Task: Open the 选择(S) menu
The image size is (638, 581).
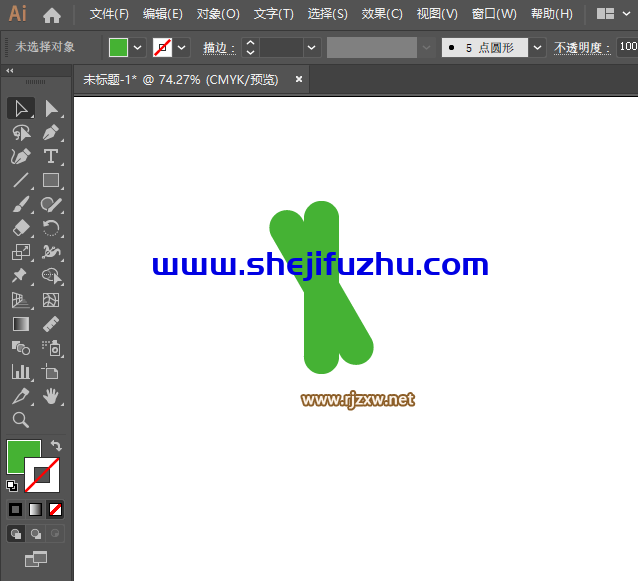Action: click(328, 14)
